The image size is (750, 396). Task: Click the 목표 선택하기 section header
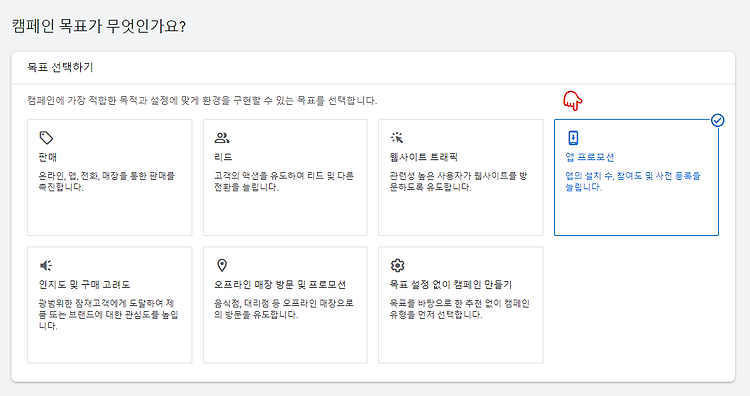tap(60, 67)
